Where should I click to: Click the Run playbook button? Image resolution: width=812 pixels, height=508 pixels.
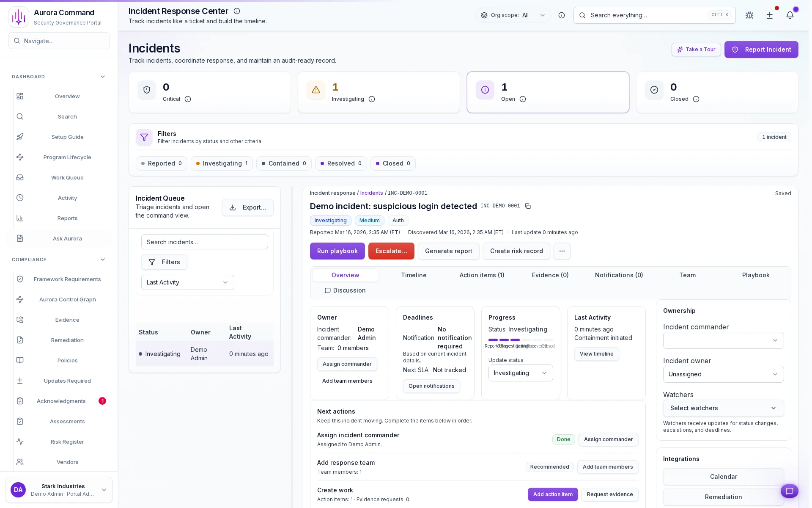[x=337, y=251]
